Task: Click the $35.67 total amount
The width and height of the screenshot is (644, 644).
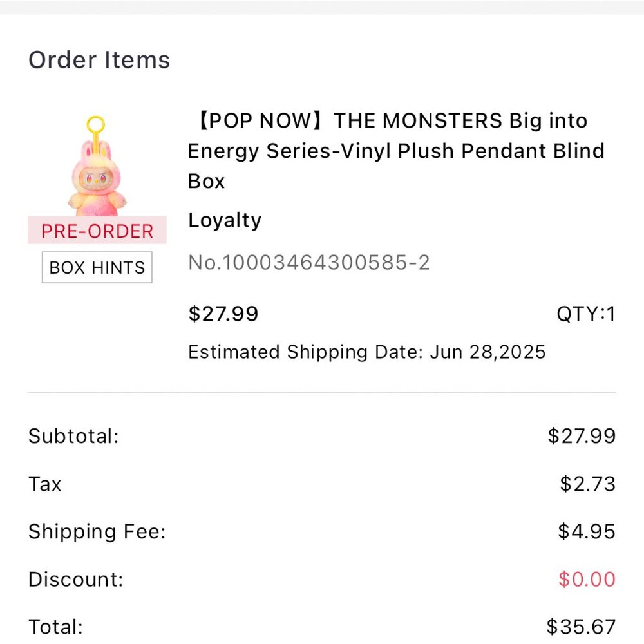Action: (x=581, y=627)
